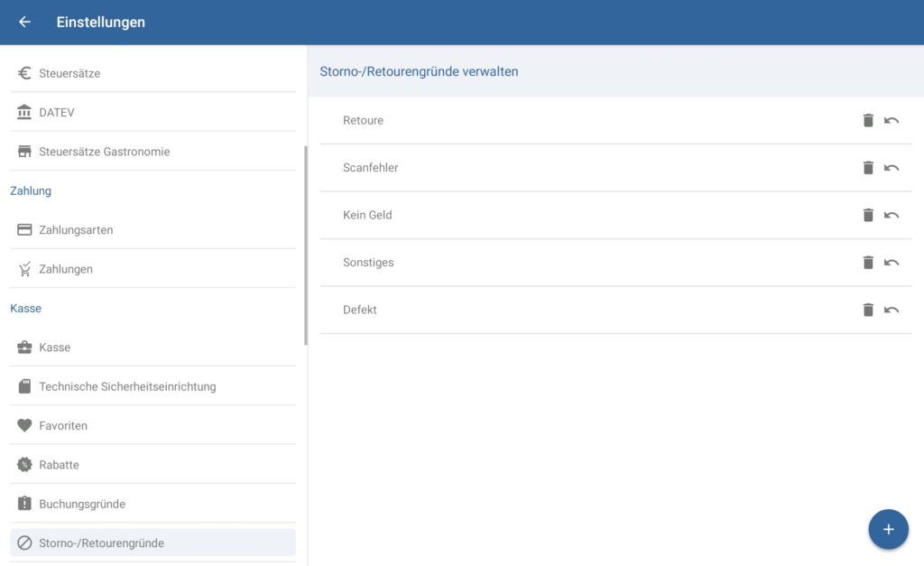
Task: Click undo arrow for Defekt row
Action: pyautogui.click(x=892, y=310)
